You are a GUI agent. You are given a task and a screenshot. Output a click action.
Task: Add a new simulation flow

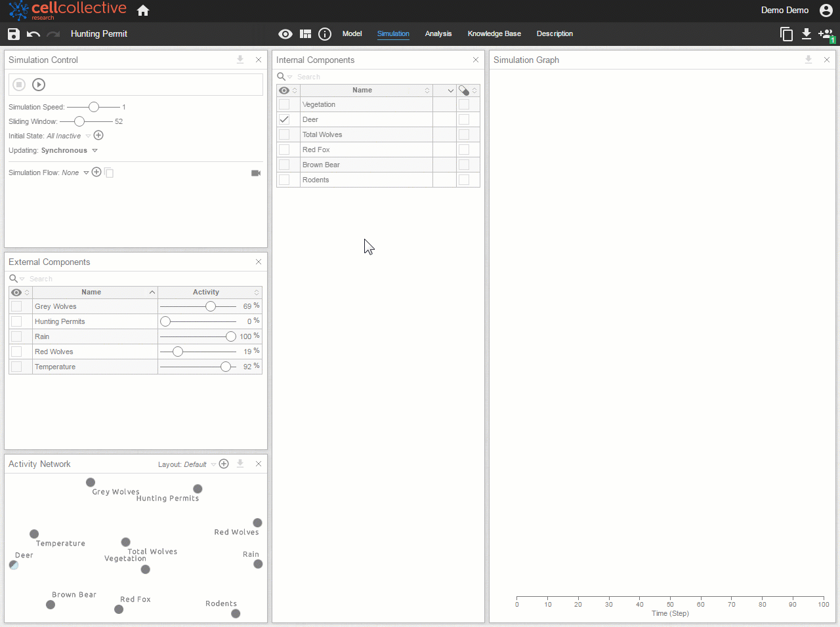pyautogui.click(x=96, y=172)
